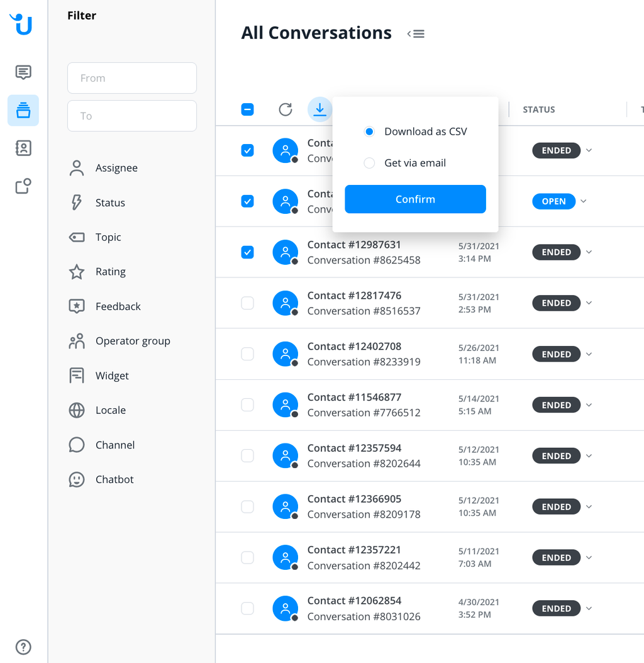Click the notifications widget sidebar icon
Viewport: 644px width, 663px height.
[23, 186]
